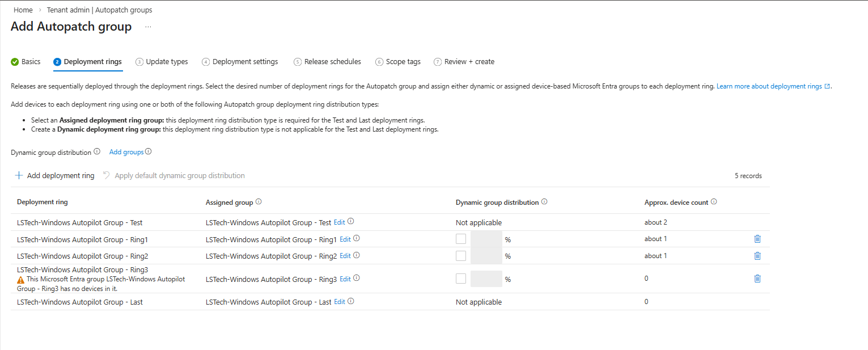
Task: Click Ring3 device count '0'
Action: tap(646, 279)
